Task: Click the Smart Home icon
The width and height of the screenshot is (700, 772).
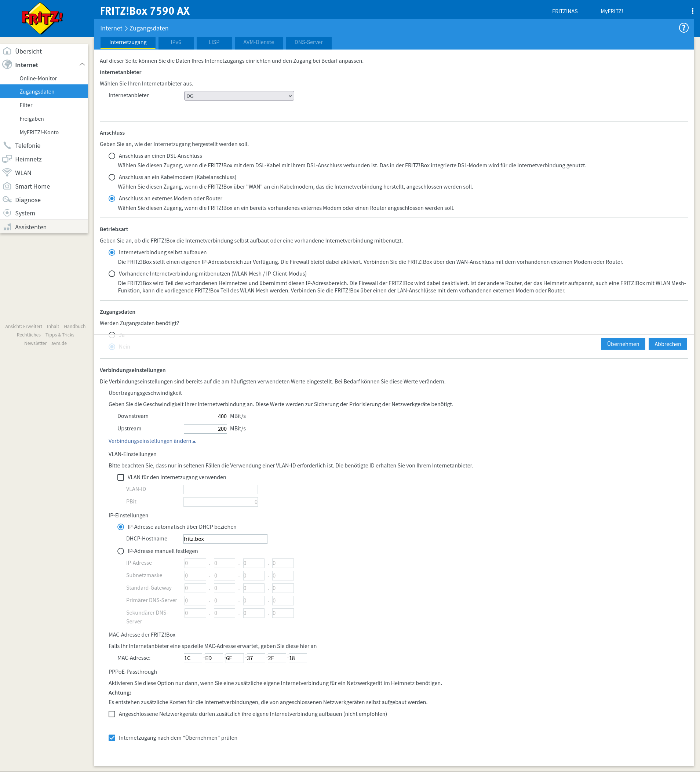Action: click(x=7, y=186)
